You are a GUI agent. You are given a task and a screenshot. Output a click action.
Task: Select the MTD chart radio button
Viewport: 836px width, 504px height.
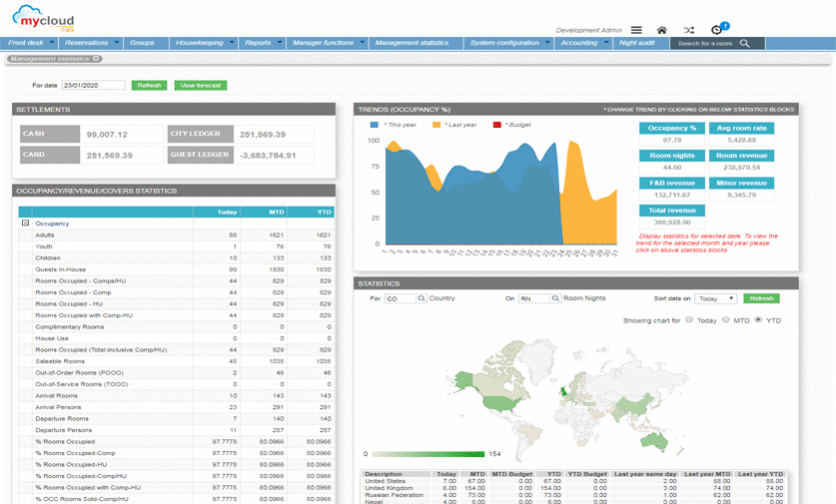723,320
